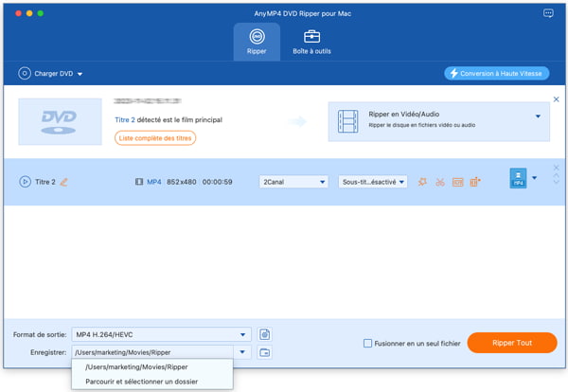This screenshot has width=568, height=392.
Task: Expand the output profile arrow next to the MP4 icon
Action: click(534, 178)
